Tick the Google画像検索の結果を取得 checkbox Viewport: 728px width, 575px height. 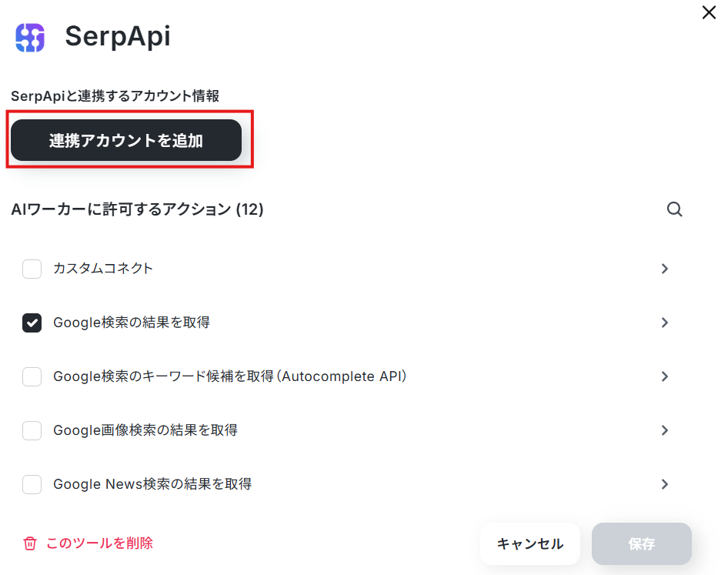click(32, 430)
